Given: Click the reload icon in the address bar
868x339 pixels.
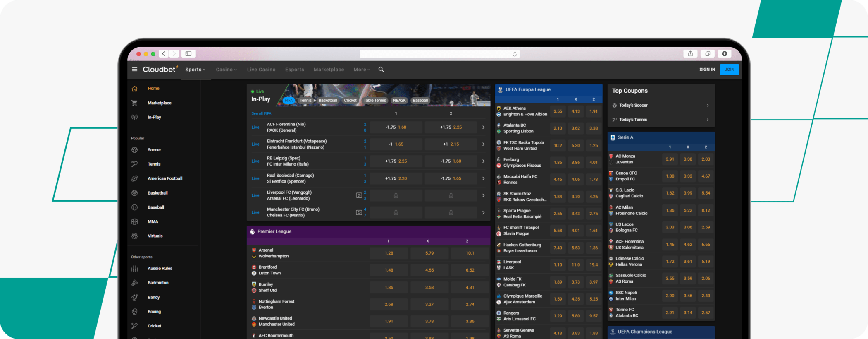Looking at the screenshot, I should point(515,54).
